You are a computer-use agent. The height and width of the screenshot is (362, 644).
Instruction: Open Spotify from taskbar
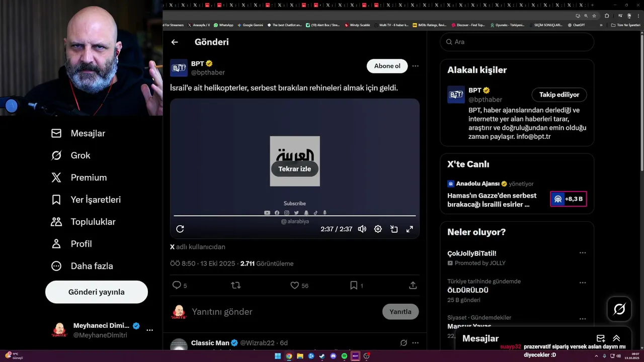(344, 356)
